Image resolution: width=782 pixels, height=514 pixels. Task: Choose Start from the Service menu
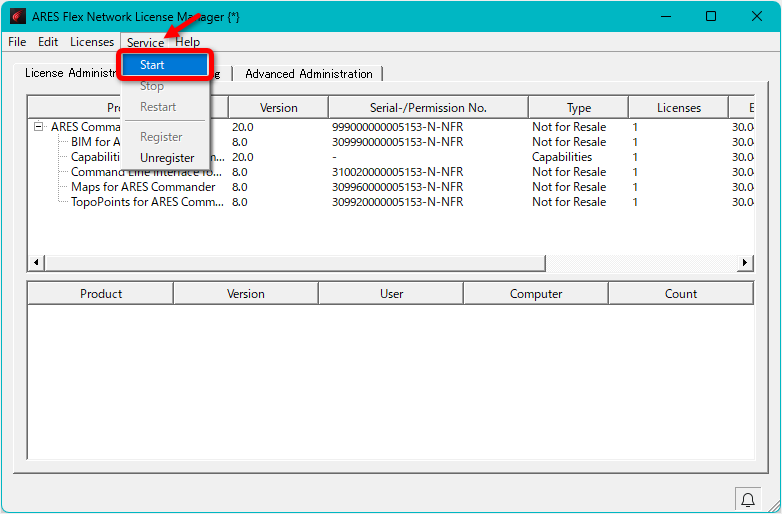pos(165,65)
